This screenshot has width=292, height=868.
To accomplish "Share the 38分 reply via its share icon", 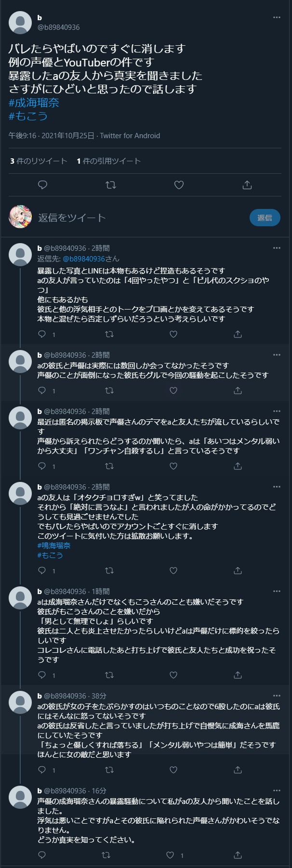I will pos(238,770).
